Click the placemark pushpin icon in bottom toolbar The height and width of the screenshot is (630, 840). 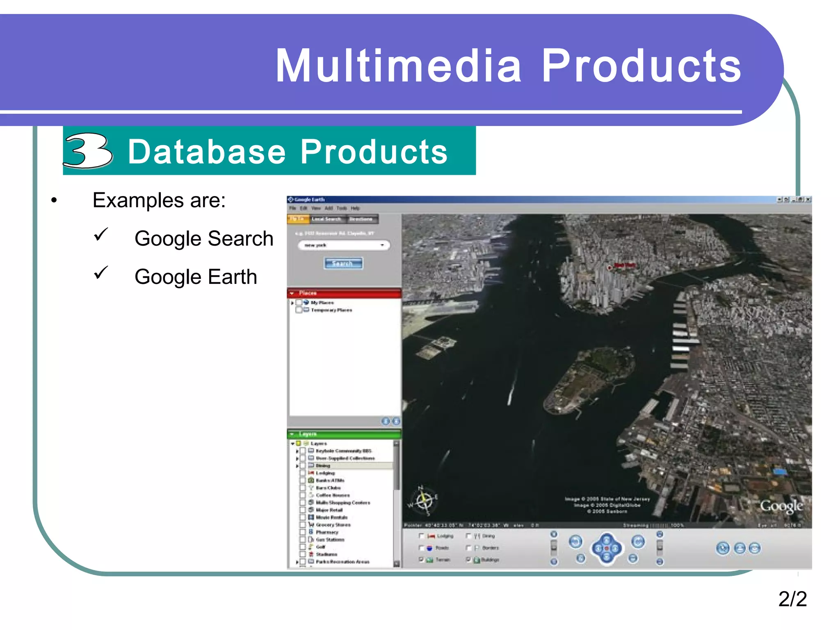point(723,548)
